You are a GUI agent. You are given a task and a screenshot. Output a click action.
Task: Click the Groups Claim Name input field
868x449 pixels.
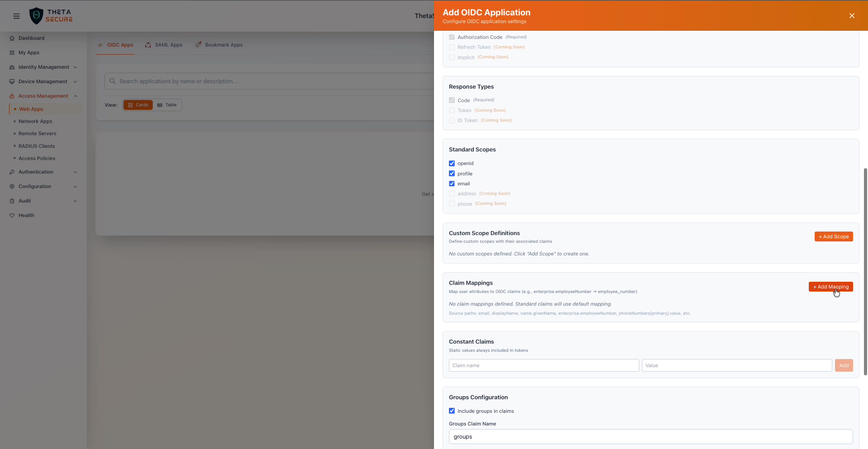pos(651,437)
